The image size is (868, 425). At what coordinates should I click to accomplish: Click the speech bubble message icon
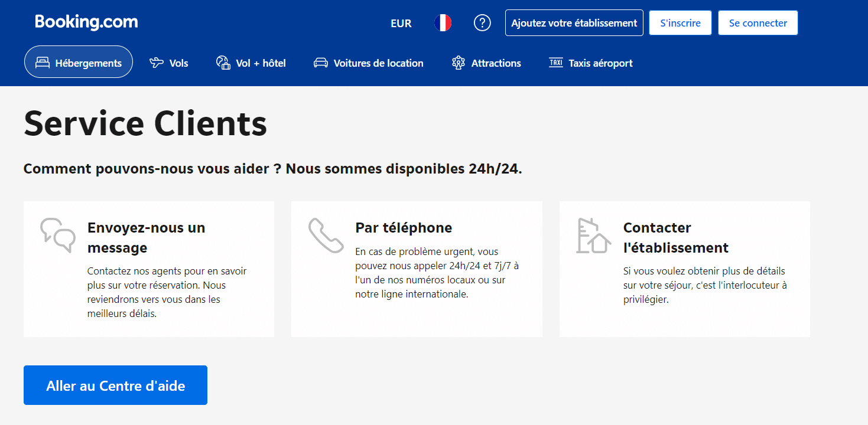pos(57,236)
